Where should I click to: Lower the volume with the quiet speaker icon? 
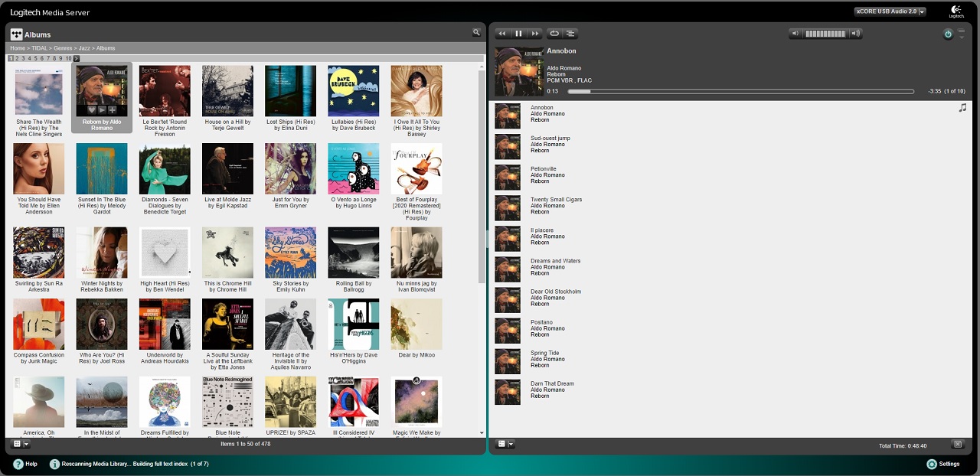795,34
